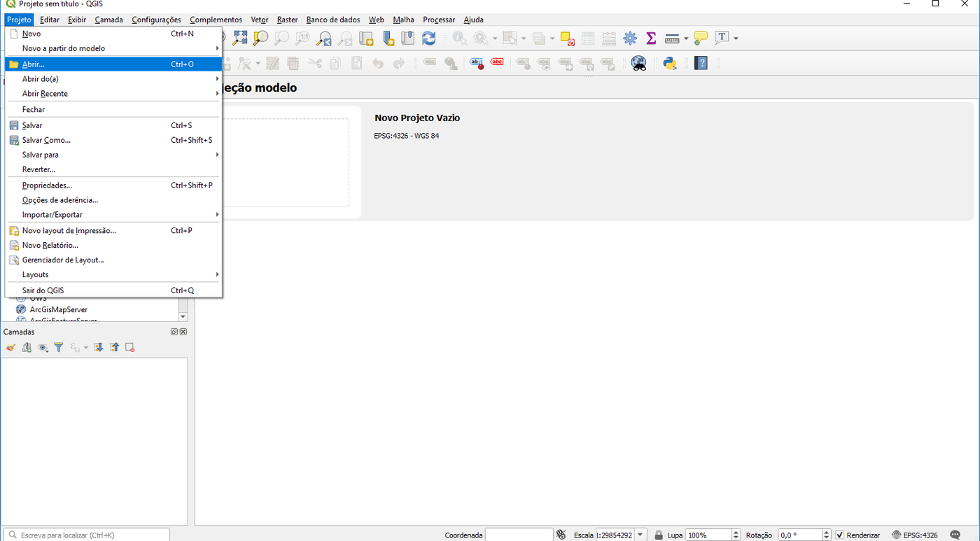Viewport: 980px width, 541px height.
Task: Open New Map View icon
Action: [x=366, y=38]
